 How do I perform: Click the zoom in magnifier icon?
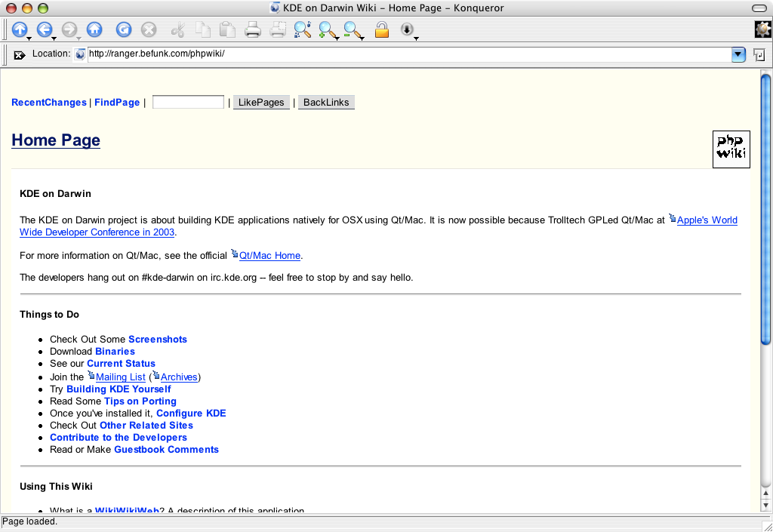pos(327,29)
